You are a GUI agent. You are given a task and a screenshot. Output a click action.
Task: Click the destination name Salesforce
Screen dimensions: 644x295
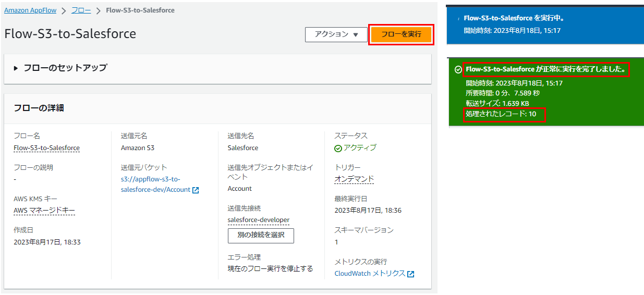point(243,147)
